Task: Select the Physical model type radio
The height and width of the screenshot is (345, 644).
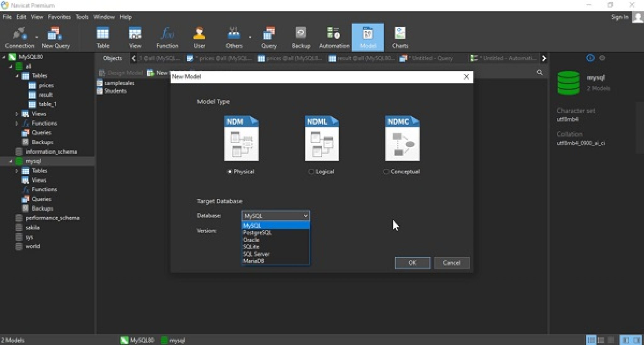Action: click(230, 172)
